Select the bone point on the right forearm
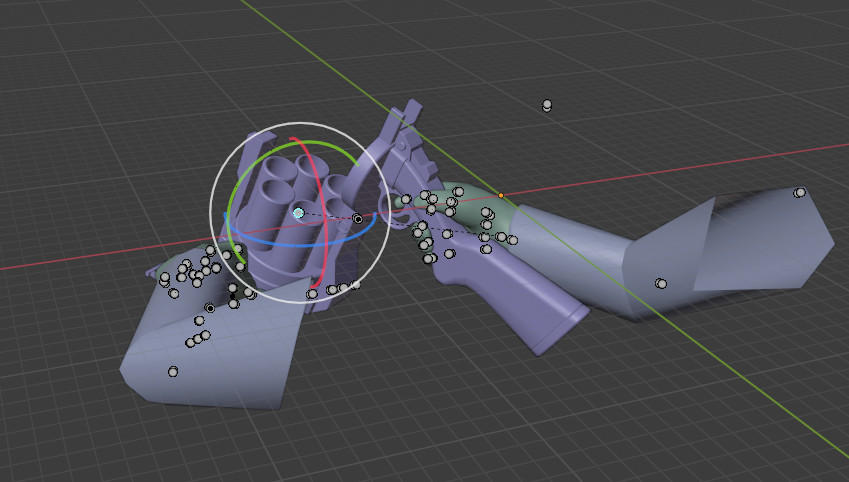 661,284
